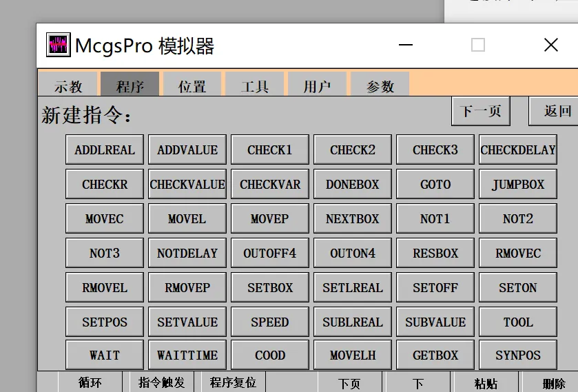Select the WAITTIME instruction button
The height and width of the screenshot is (392, 578).
coord(187,355)
